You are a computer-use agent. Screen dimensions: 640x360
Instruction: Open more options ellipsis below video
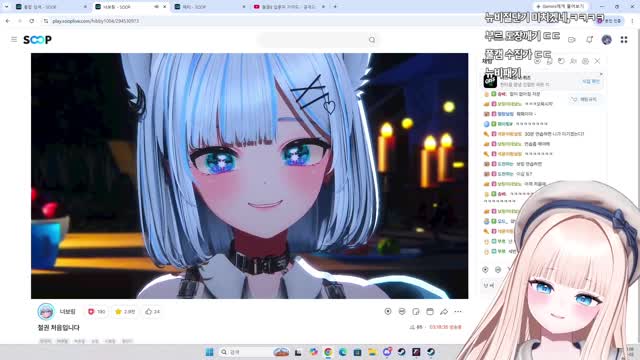pyautogui.click(x=458, y=311)
